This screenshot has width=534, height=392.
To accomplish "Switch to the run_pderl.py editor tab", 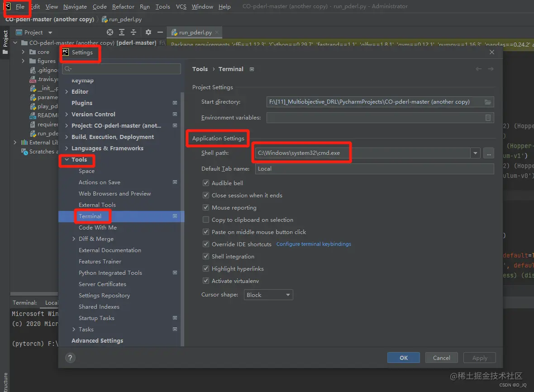I will [x=195, y=32].
